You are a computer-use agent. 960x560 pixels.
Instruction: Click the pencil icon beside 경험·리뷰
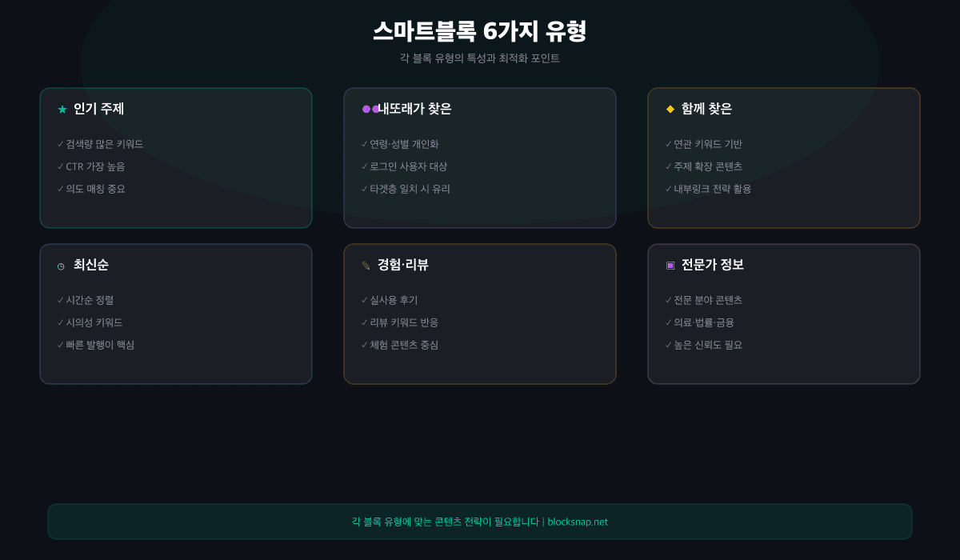366,266
